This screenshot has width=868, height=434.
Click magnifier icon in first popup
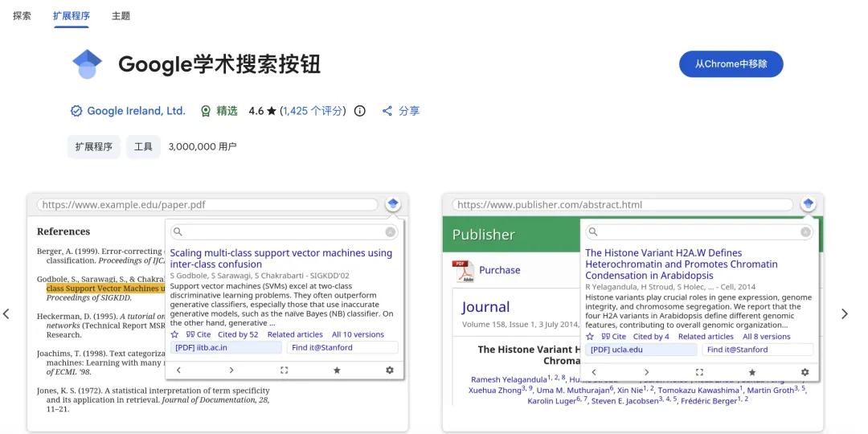pos(178,232)
